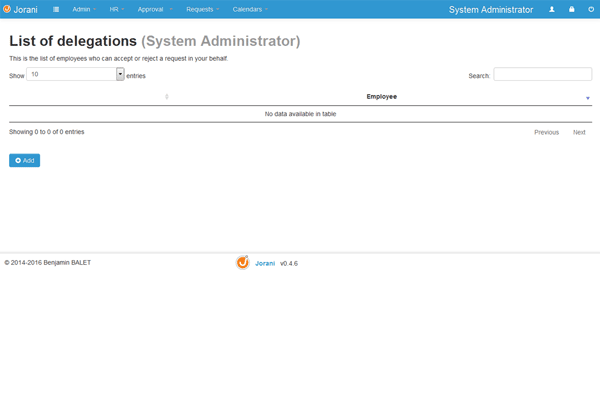Viewport: 600px width, 400px height.
Task: Click the Jorani logo in navbar
Action: [x=20, y=9]
